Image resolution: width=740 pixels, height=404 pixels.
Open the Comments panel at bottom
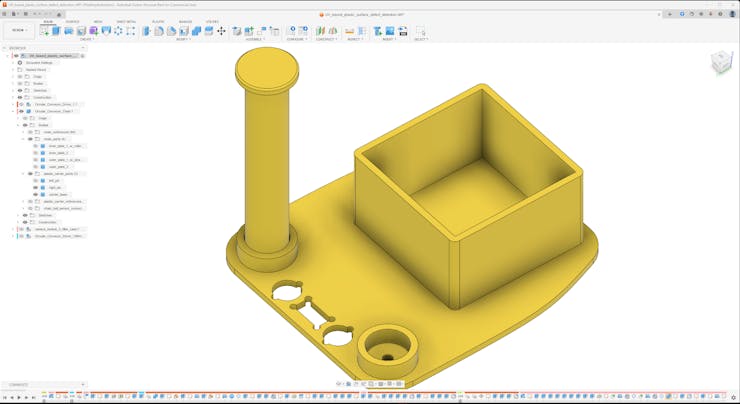pos(18,384)
